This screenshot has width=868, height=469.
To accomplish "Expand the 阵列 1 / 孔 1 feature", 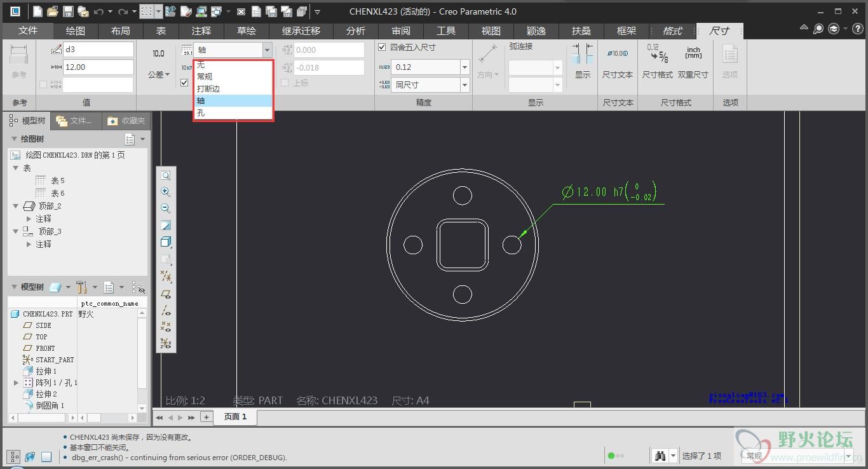I will 17,383.
